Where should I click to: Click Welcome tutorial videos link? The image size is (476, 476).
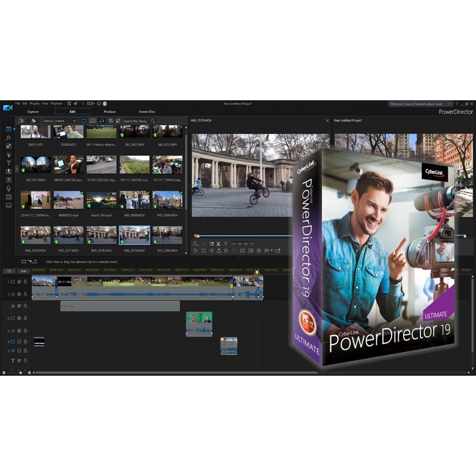click(x=418, y=104)
